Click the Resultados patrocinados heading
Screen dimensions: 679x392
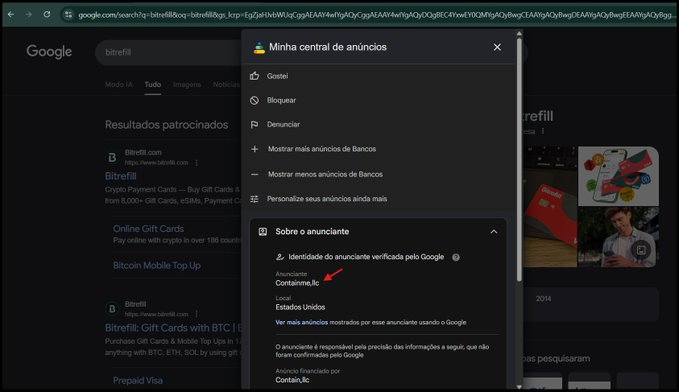click(166, 125)
